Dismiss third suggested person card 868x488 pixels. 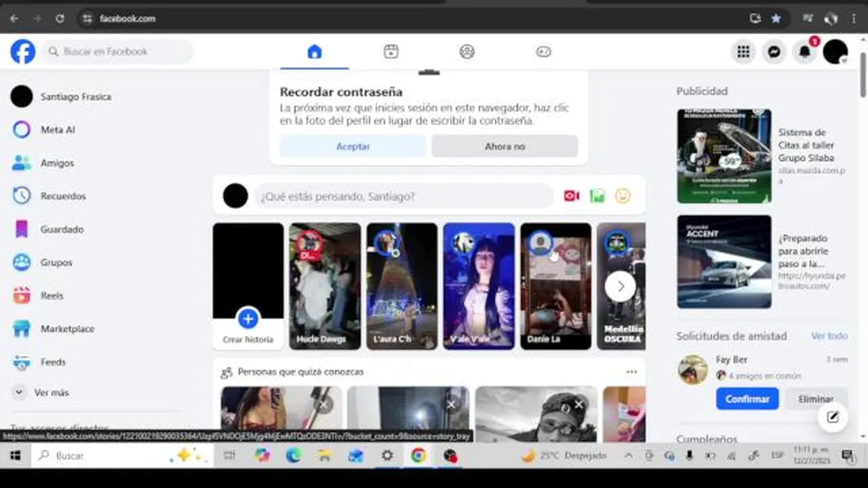pyautogui.click(x=578, y=405)
